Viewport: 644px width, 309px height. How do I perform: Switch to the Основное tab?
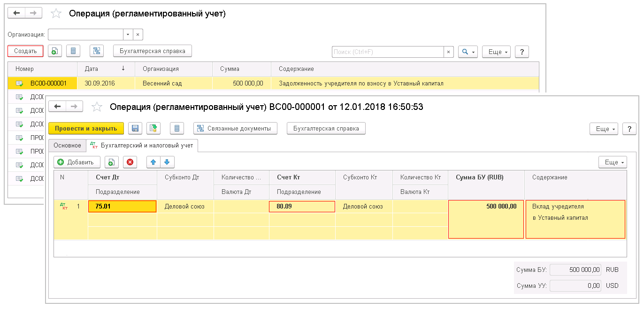click(67, 146)
